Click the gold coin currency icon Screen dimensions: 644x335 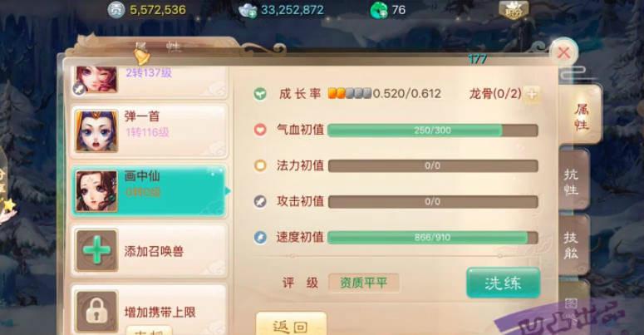116,10
